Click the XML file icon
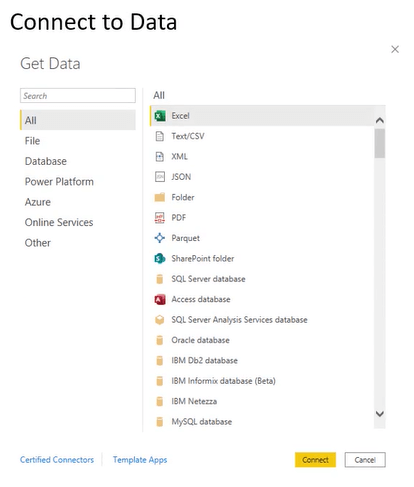Image resolution: width=414 pixels, height=487 pixels. tap(160, 157)
